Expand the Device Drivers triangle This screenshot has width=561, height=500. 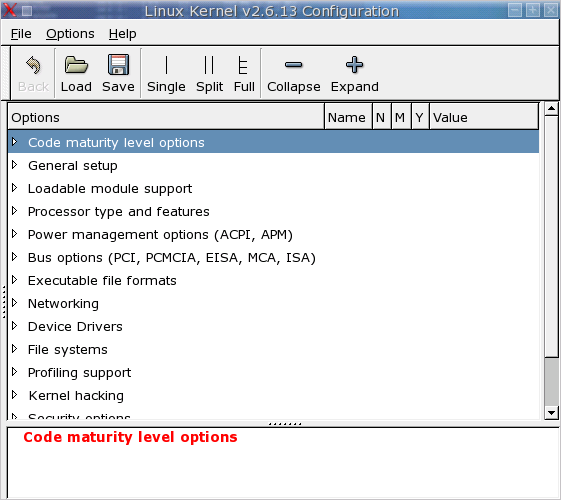pyautogui.click(x=15, y=326)
